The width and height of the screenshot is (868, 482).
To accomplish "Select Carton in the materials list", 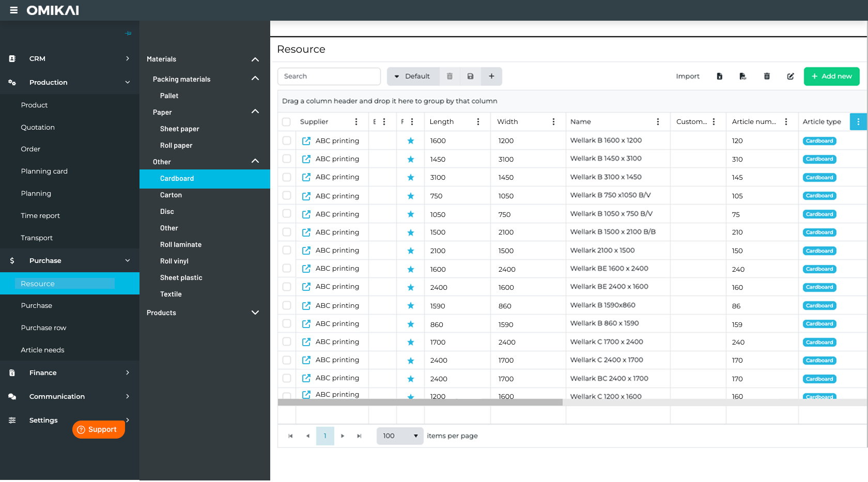I will tap(171, 195).
